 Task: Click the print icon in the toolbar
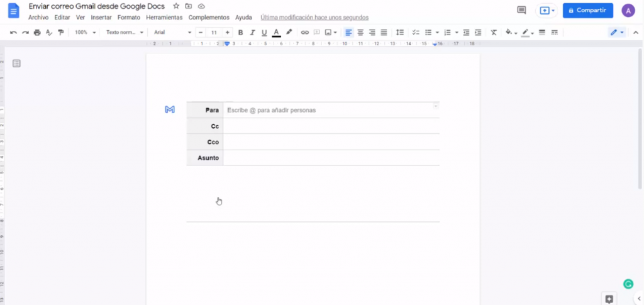click(37, 32)
